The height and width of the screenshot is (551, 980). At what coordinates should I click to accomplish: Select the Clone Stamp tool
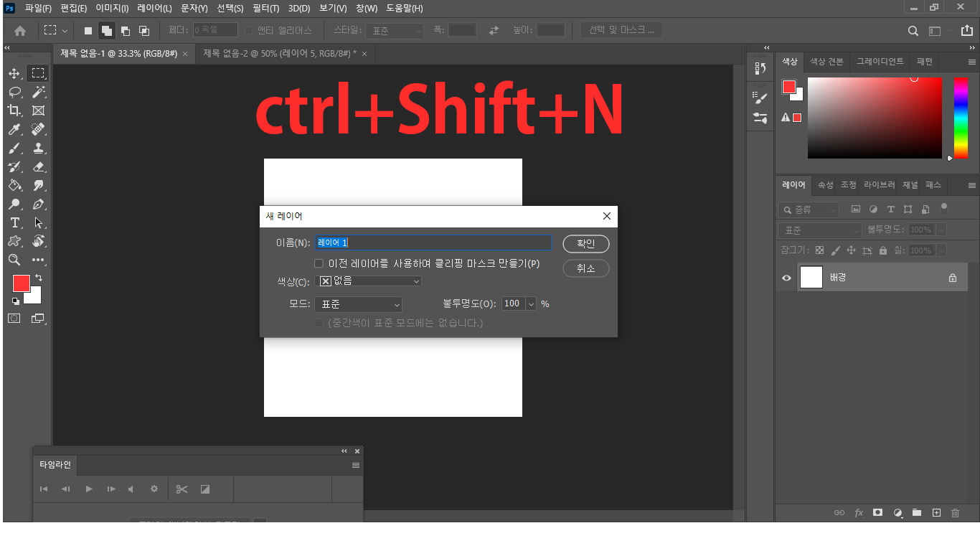pos(39,148)
